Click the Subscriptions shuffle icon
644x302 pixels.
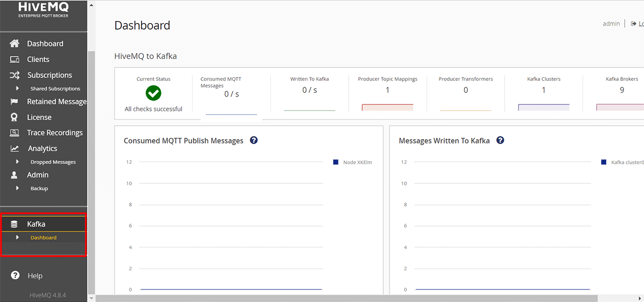point(15,75)
